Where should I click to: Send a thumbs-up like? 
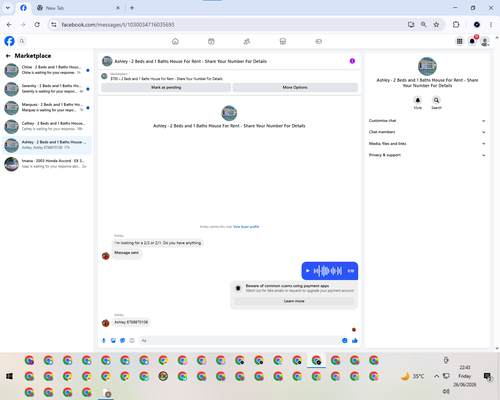(x=355, y=340)
